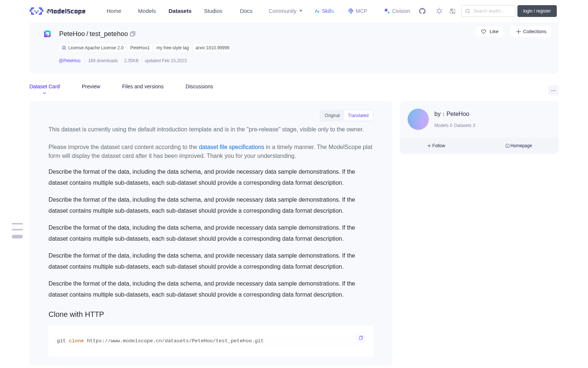
Task: Copy the git clone command
Action: click(x=361, y=338)
